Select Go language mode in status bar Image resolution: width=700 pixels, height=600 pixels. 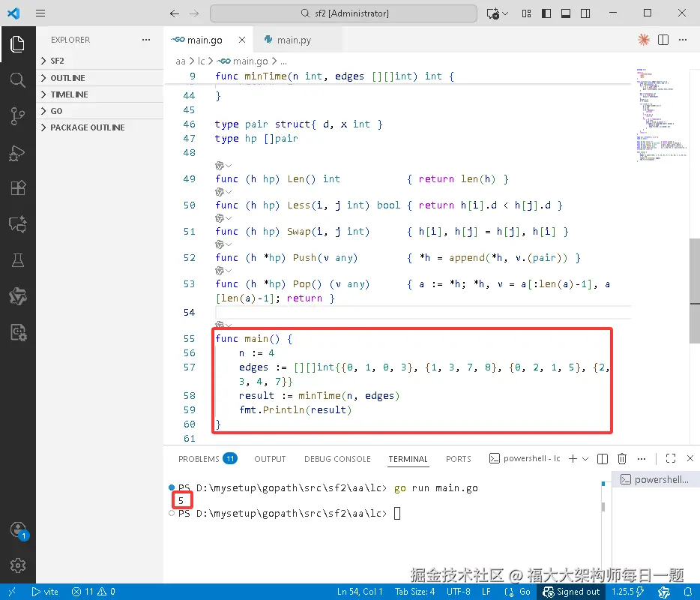(525, 592)
